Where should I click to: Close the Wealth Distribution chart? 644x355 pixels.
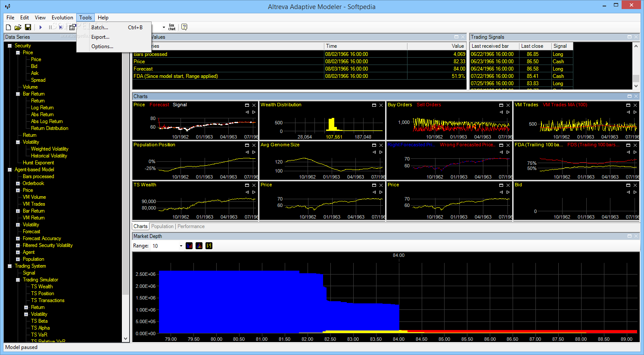coord(381,105)
